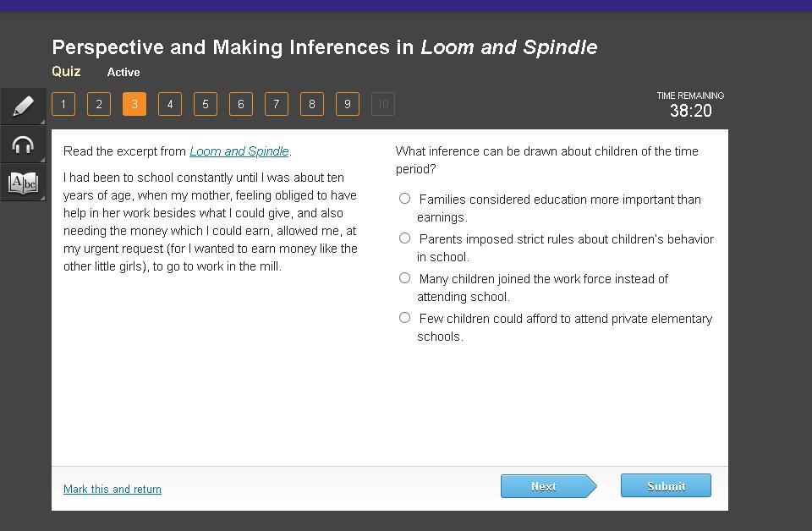This screenshot has width=812, height=531.
Task: Select the pencil highlighter tool
Action: point(24,106)
